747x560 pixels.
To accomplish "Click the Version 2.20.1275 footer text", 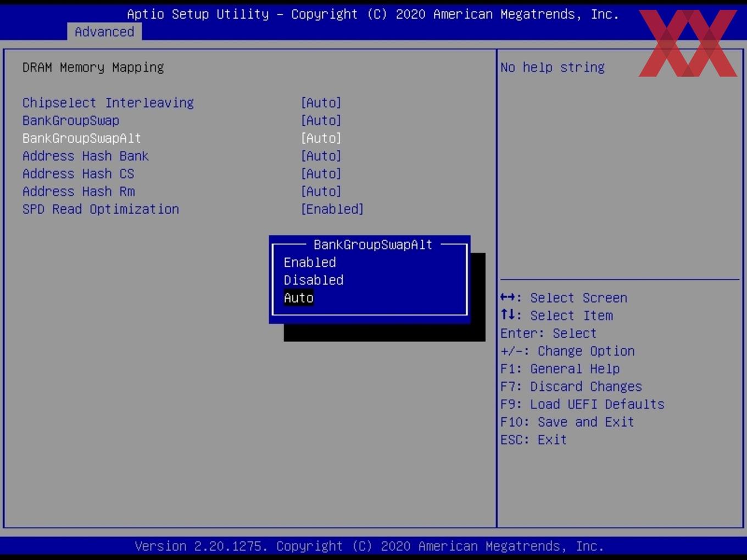I will coord(369,546).
